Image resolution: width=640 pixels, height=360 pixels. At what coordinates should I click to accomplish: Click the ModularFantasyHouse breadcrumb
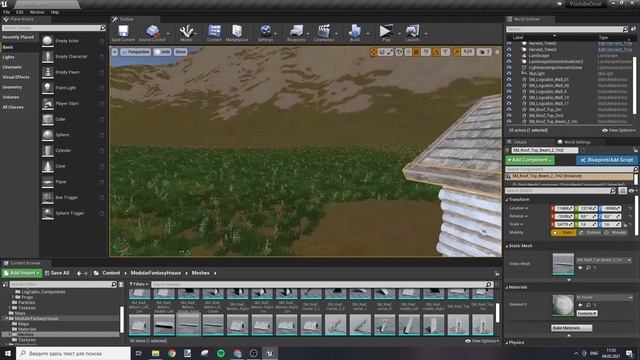pyautogui.click(x=156, y=273)
